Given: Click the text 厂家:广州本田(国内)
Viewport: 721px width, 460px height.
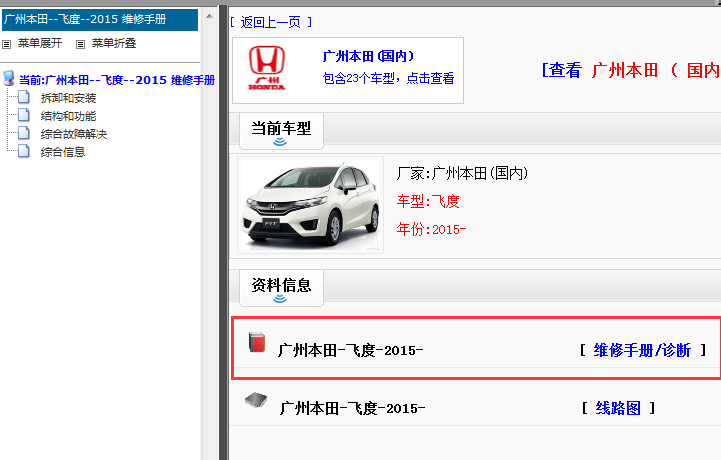Looking at the screenshot, I should 462,173.
